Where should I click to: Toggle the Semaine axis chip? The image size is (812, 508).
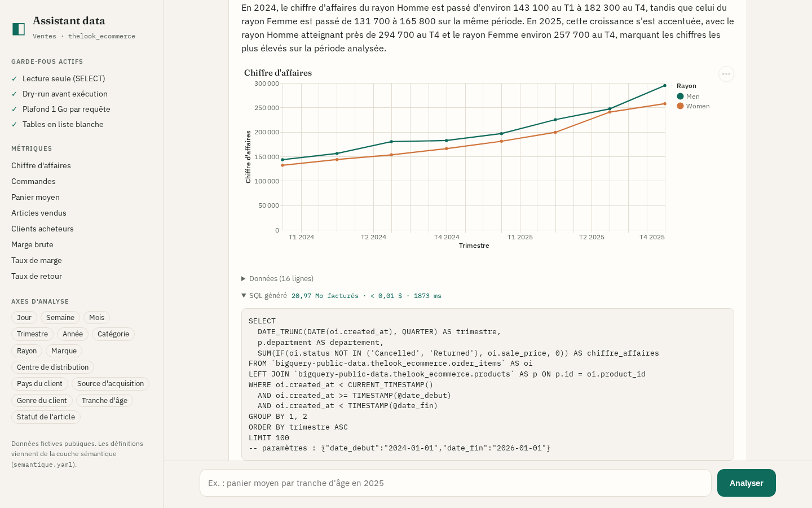(60, 318)
